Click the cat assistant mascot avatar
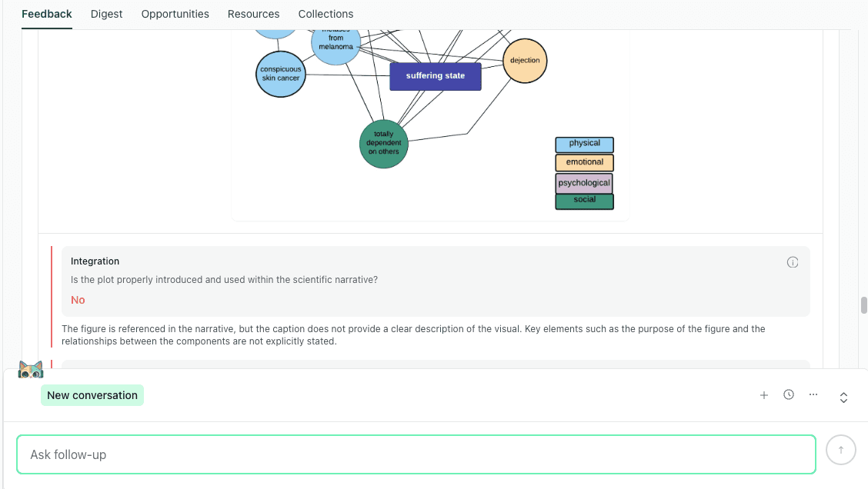Viewport: 868px width, 489px height. (31, 369)
